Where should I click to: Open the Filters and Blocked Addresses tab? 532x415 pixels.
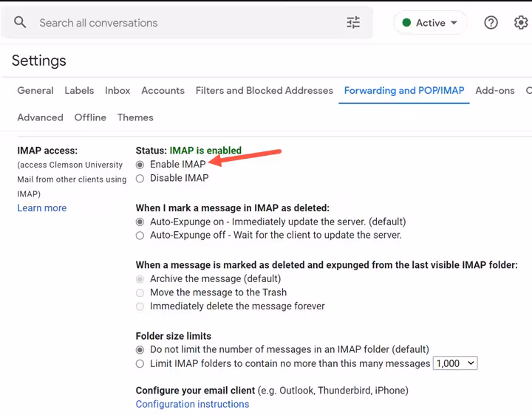point(264,91)
